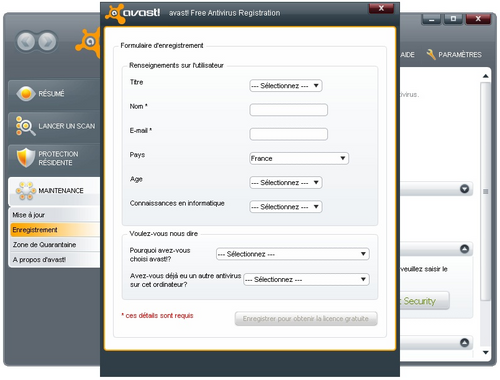Screen dimensions: 500x380
Task: Click the avast! logo in dialog title
Action: tap(133, 13)
